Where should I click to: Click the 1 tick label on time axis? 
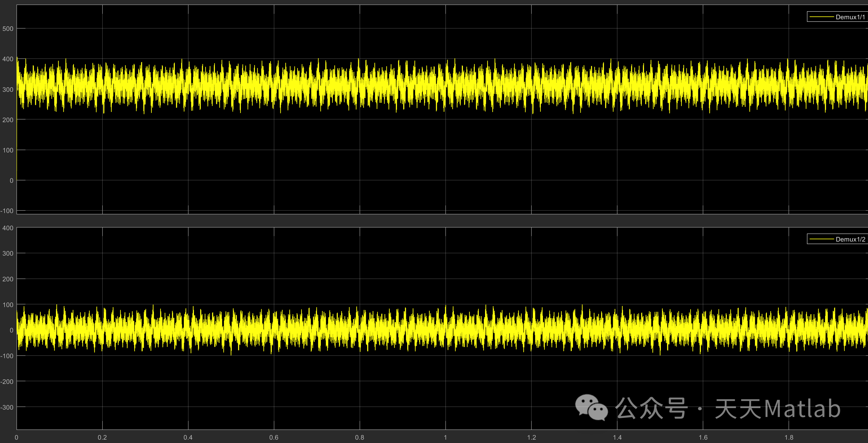[445, 437]
